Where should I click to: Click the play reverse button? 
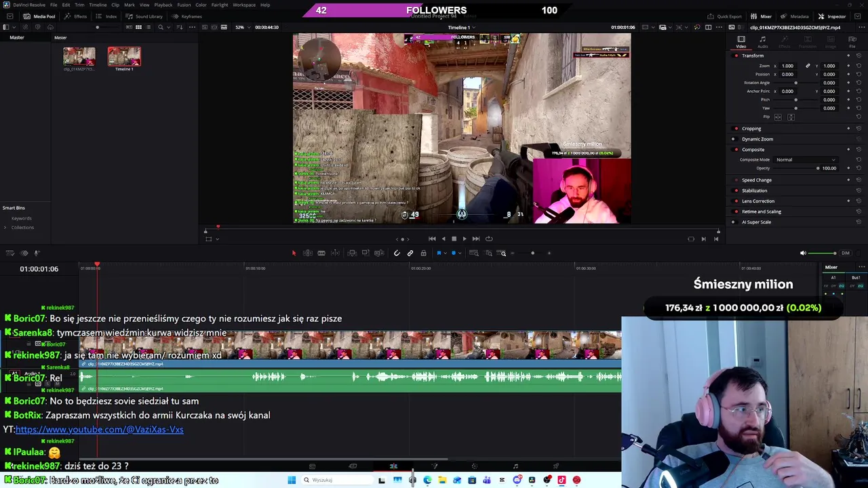click(x=443, y=239)
